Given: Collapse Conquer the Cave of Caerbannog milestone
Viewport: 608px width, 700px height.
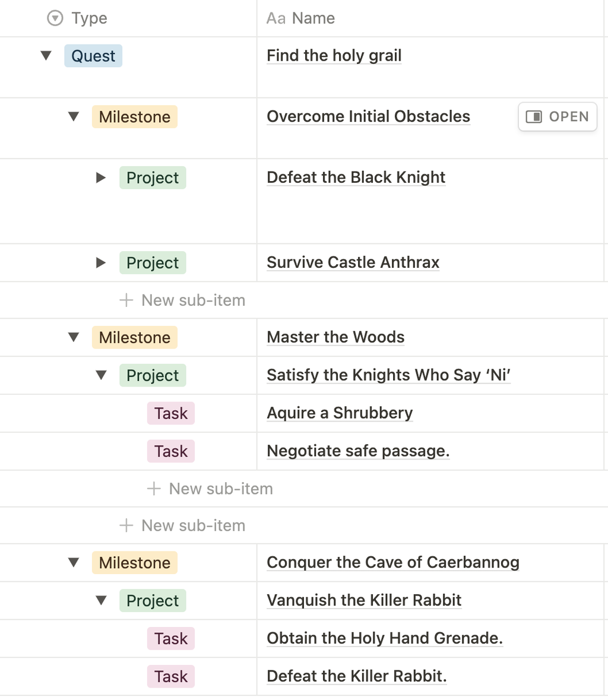Looking at the screenshot, I should pos(74,562).
